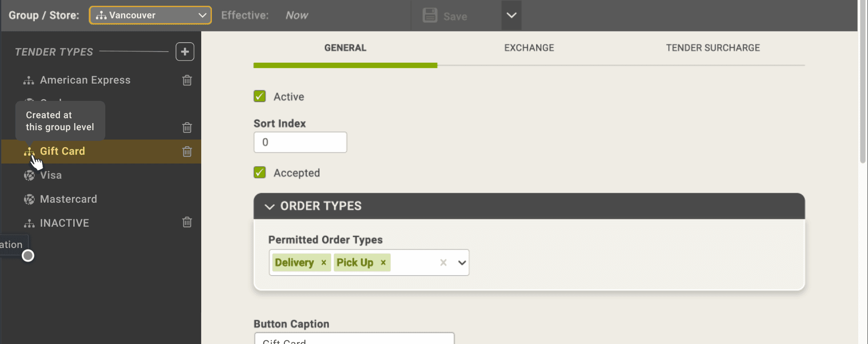Delete the INACTIVE tender type
Viewport: 868px width, 344px height.
tap(187, 222)
